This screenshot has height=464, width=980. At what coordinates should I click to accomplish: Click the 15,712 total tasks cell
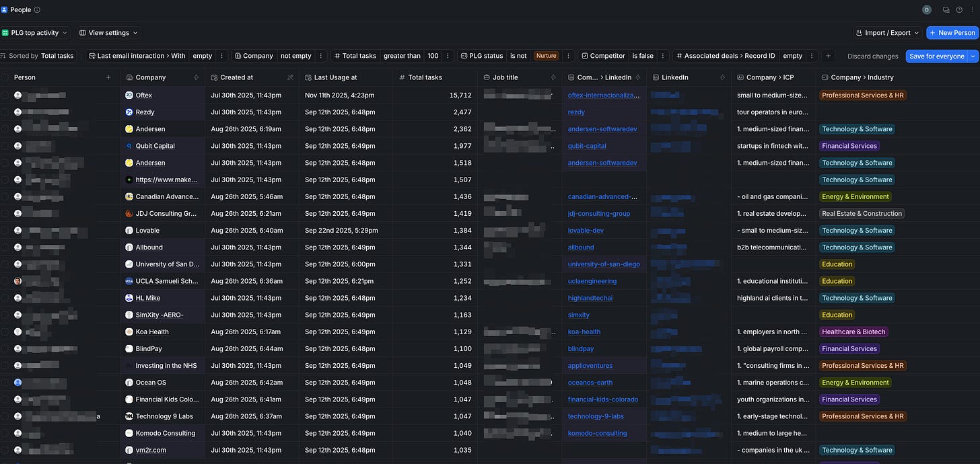coord(435,95)
